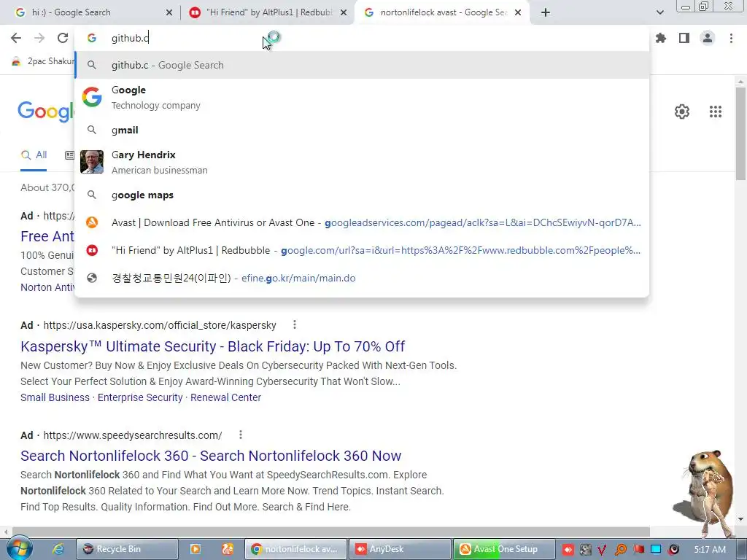Open a new browser tab

click(546, 12)
